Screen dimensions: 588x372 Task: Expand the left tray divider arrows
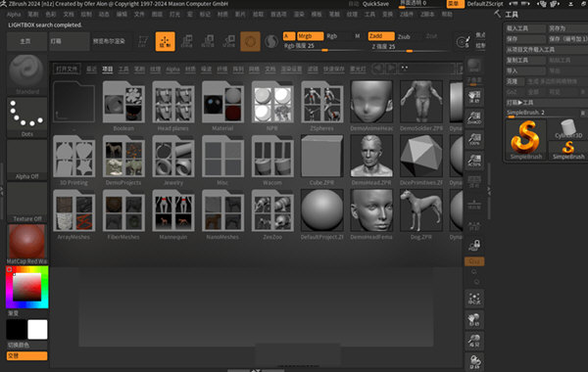(2, 191)
